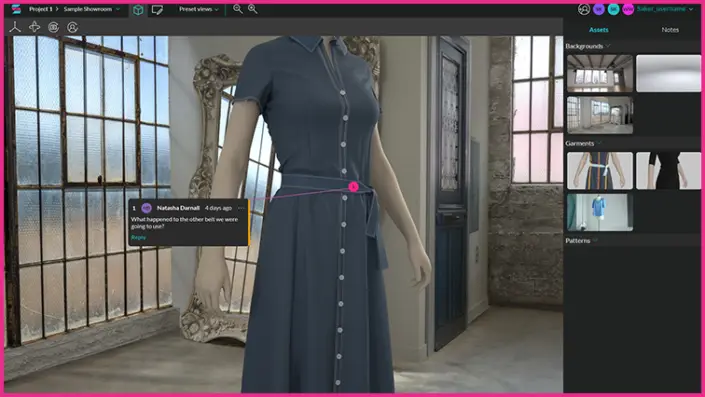705x397 pixels.
Task: Open the comment's three-dot options menu
Action: tap(241, 208)
